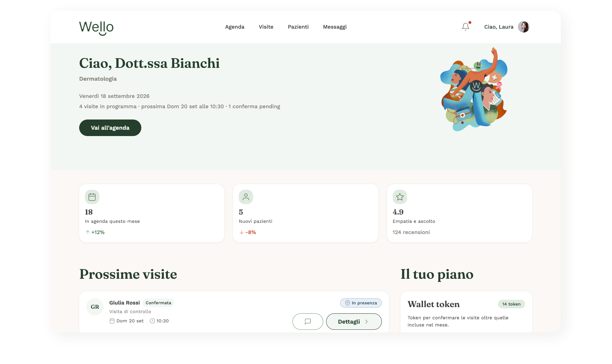Click the star icon on Empatia e ascolto card
Viewport: 612px width, 364px height.
click(400, 197)
